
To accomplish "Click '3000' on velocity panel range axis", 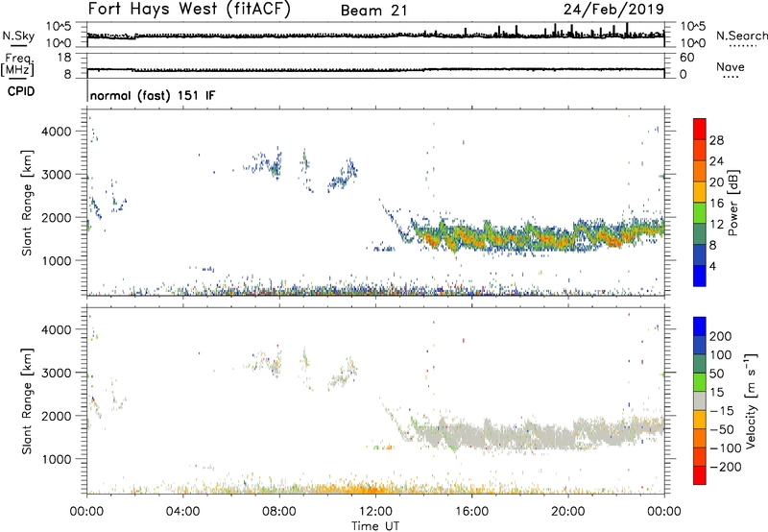I will pyautogui.click(x=56, y=373).
